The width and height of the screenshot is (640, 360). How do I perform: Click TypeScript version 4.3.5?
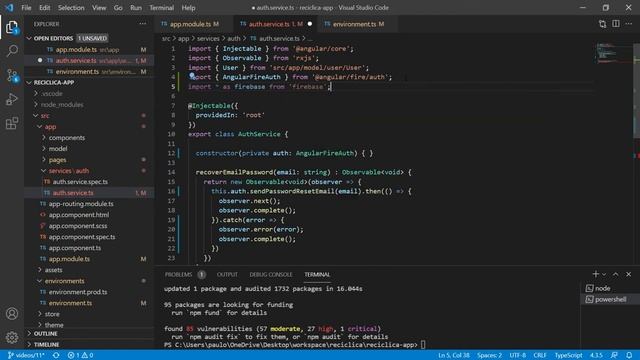pos(596,355)
